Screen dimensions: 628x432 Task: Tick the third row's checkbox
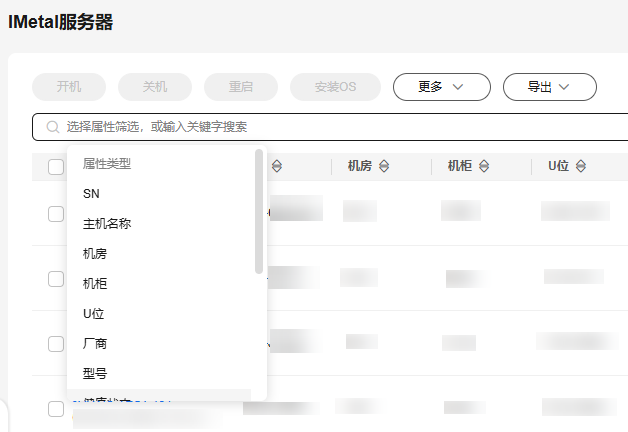coord(56,344)
